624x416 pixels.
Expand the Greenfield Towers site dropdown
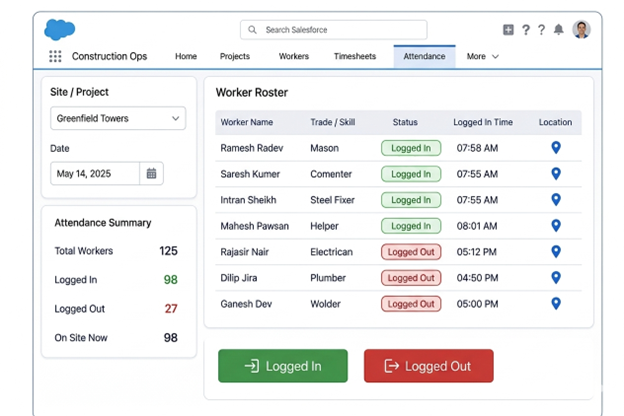click(x=118, y=118)
